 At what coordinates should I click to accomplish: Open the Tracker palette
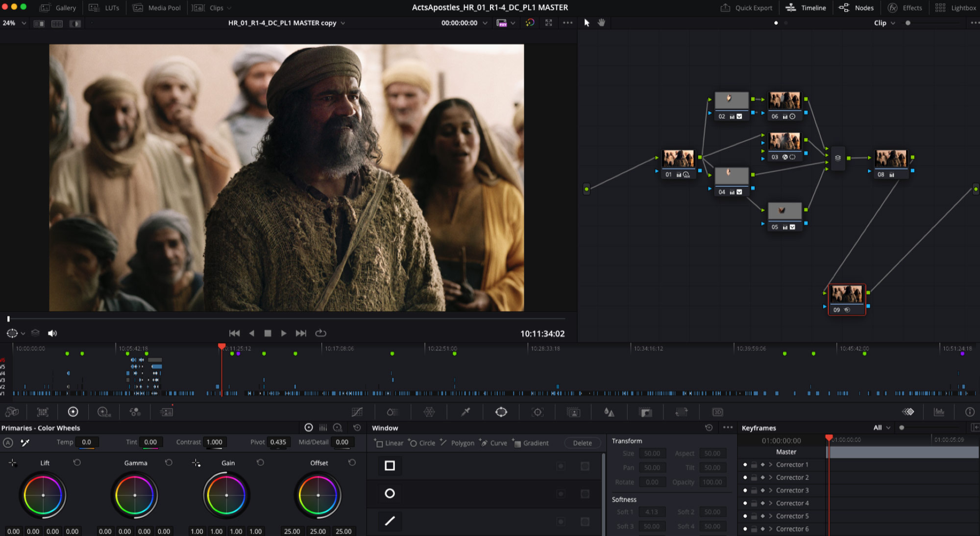(538, 412)
